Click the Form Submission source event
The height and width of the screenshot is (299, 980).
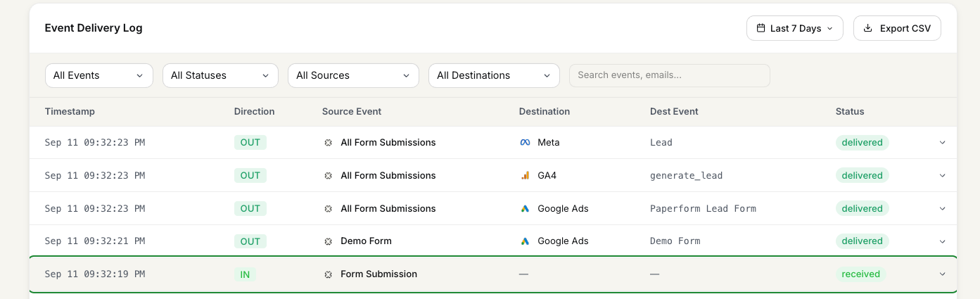click(378, 274)
